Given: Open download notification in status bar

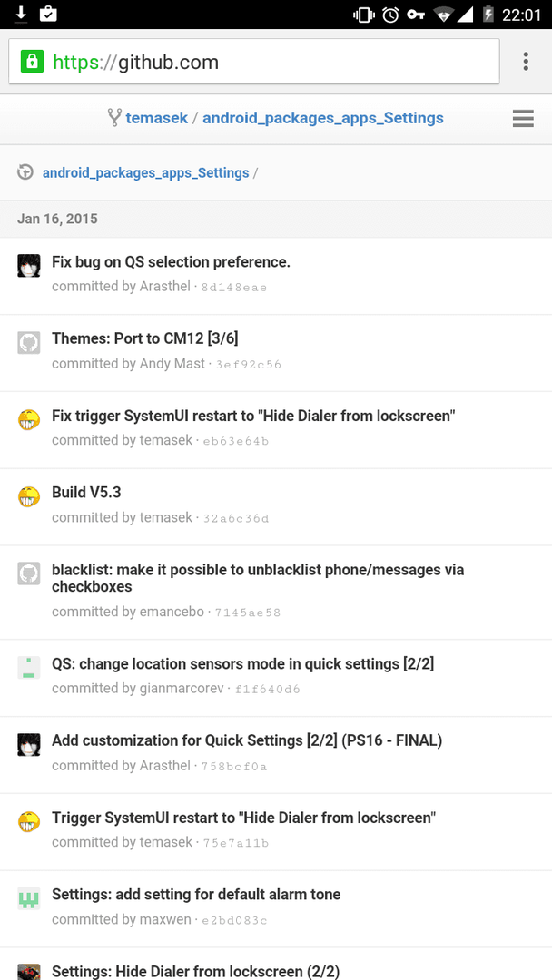Looking at the screenshot, I should pyautogui.click(x=21, y=14).
